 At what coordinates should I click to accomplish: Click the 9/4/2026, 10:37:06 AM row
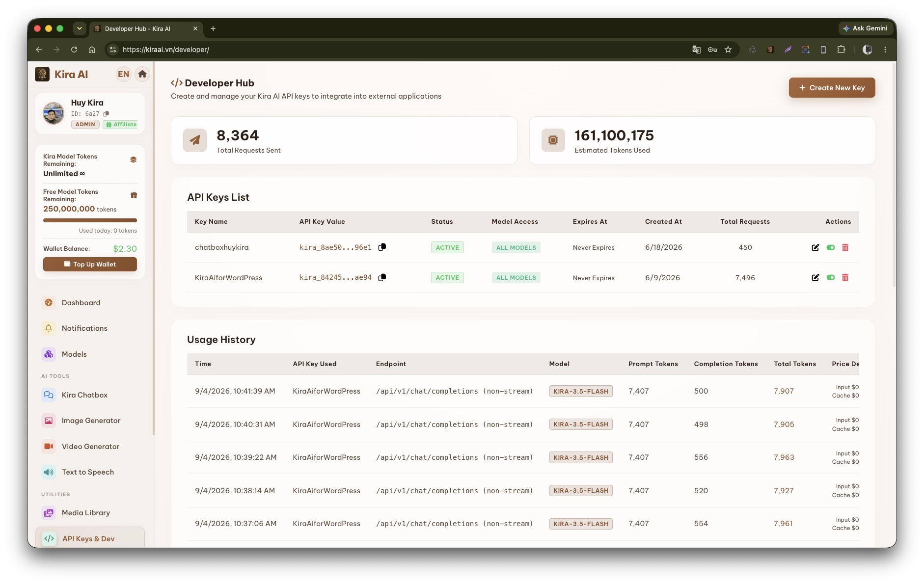click(x=523, y=524)
